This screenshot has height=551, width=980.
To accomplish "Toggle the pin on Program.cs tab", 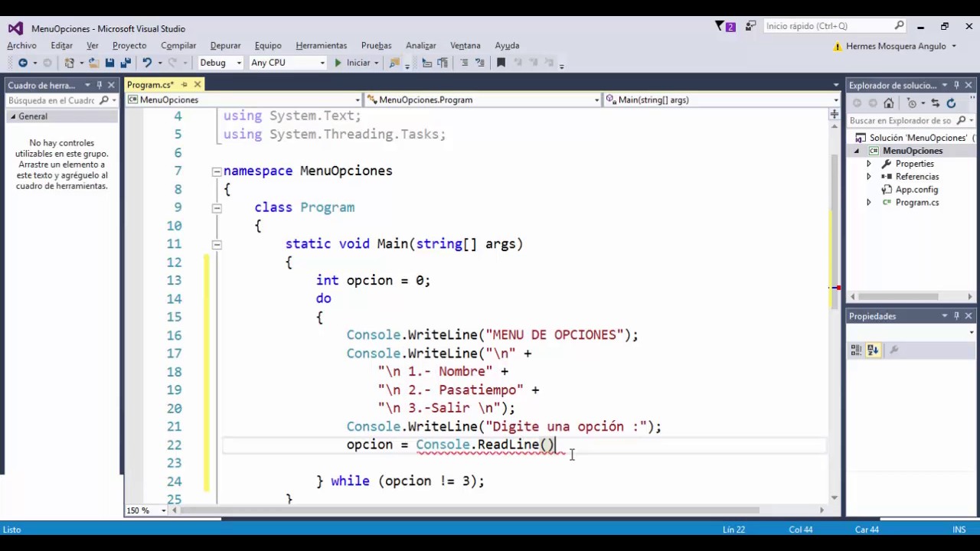I will pos(184,85).
